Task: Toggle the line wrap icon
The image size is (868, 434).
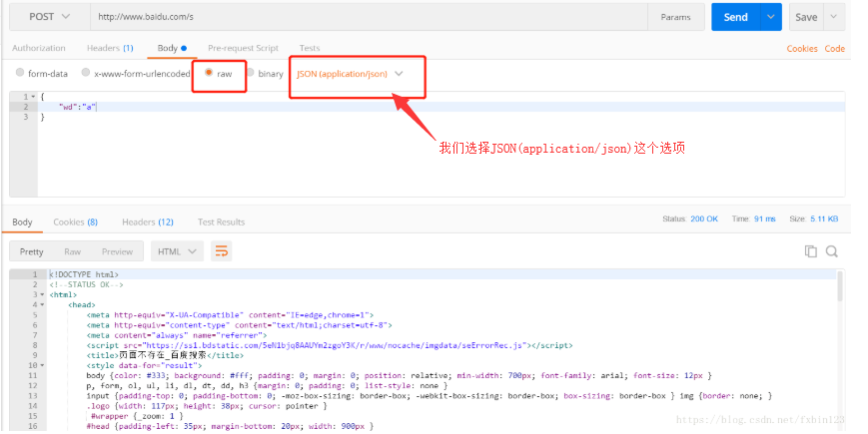Action: pyautogui.click(x=222, y=251)
